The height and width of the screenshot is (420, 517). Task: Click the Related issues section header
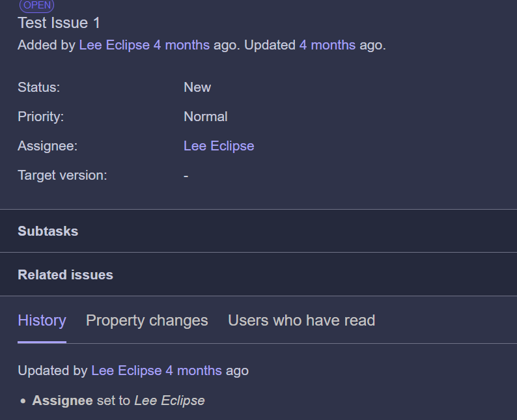tap(65, 275)
